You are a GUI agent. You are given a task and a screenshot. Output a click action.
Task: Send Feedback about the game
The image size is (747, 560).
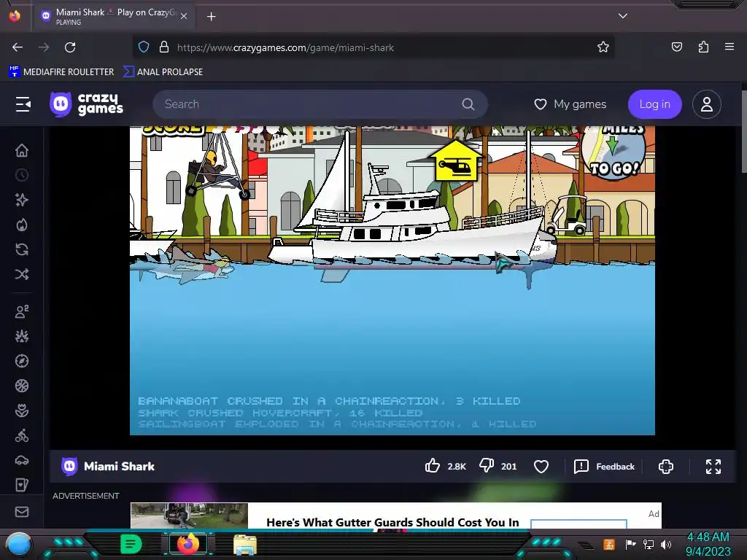pyautogui.click(x=604, y=466)
